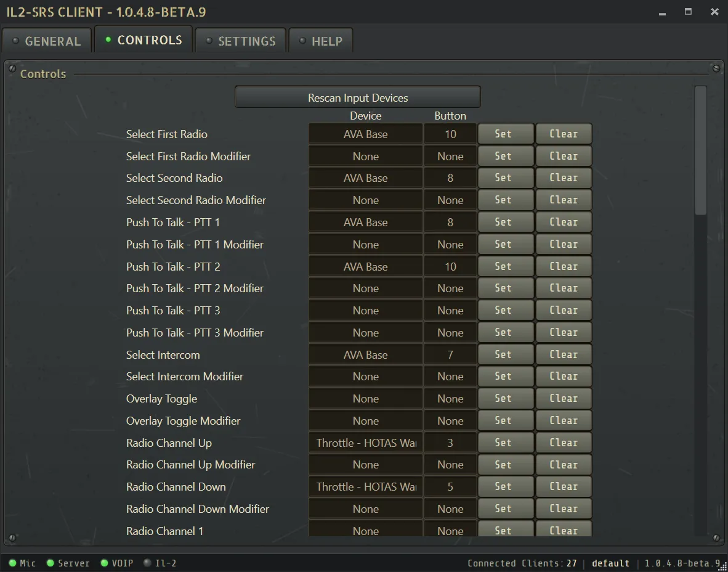The image size is (728, 572).
Task: Open the SETTINGS tab
Action: 240,41
